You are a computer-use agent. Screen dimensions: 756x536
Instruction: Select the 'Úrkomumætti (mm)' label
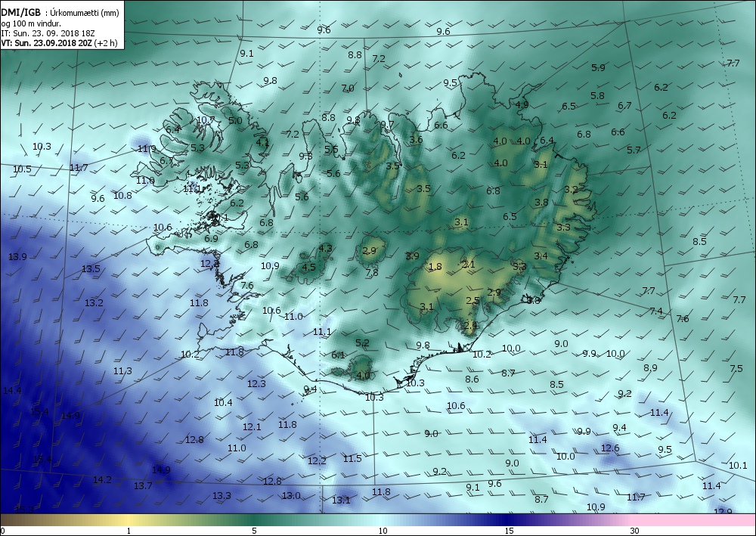pyautogui.click(x=85, y=13)
